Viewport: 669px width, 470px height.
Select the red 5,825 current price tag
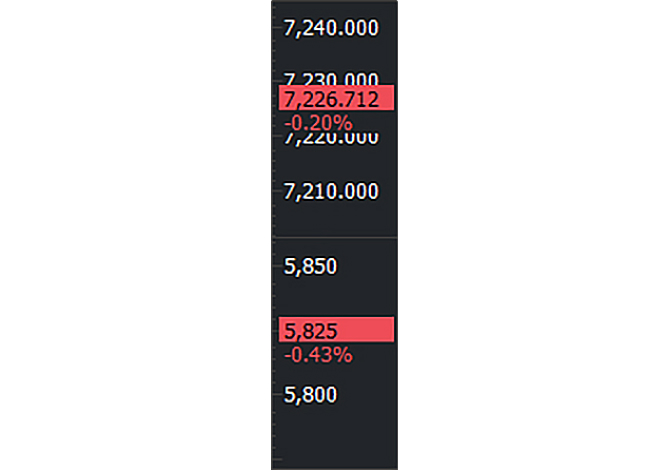point(336,330)
